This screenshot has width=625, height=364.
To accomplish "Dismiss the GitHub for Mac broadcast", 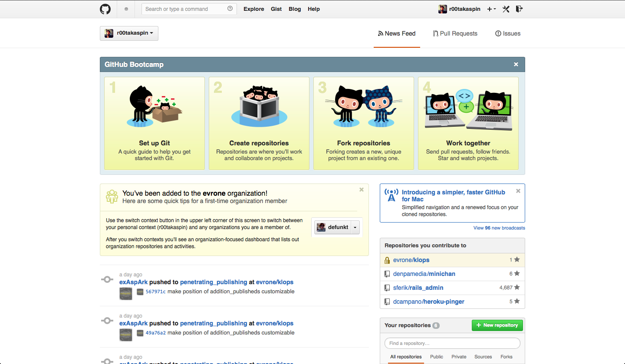I will click(x=518, y=191).
